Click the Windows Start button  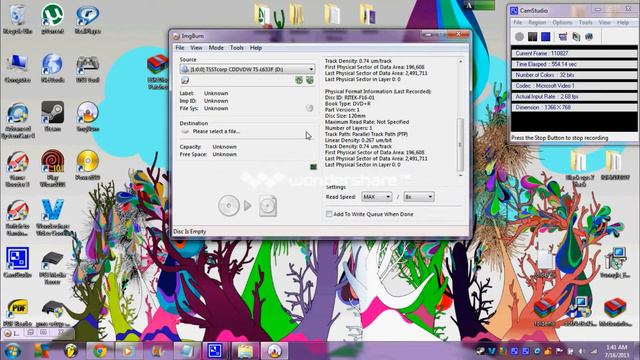click(12, 351)
